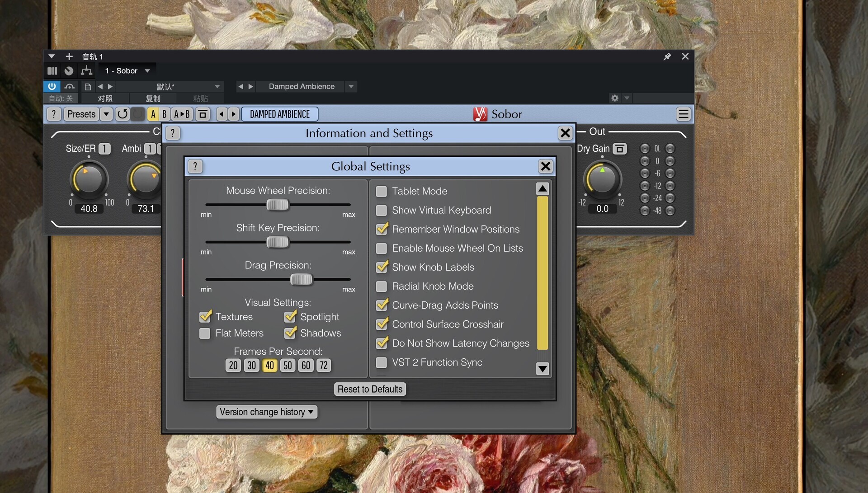Click the 复制 (copy) menu item
The height and width of the screenshot is (493, 868).
153,98
